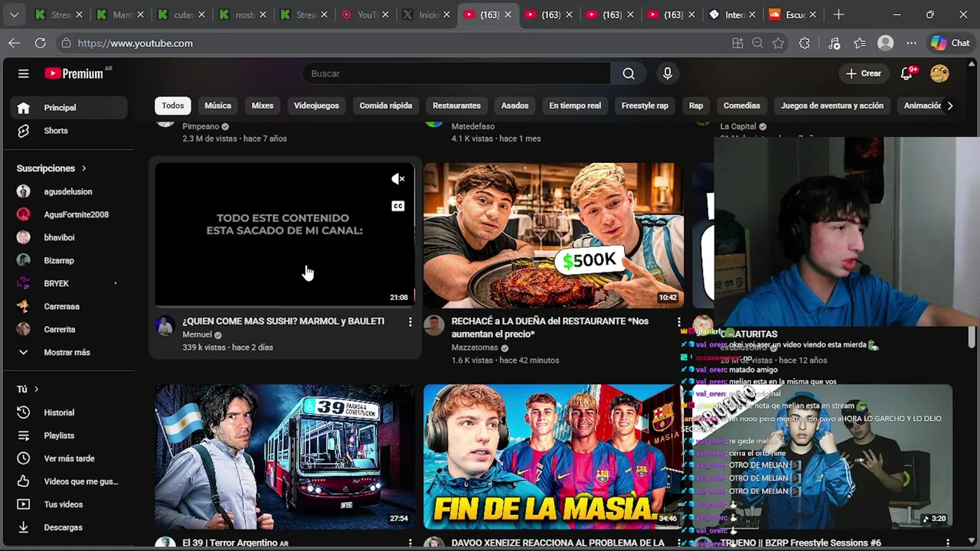980x551 pixels.
Task: Open the AgusFortnite2008 subscription channel
Action: click(70, 215)
